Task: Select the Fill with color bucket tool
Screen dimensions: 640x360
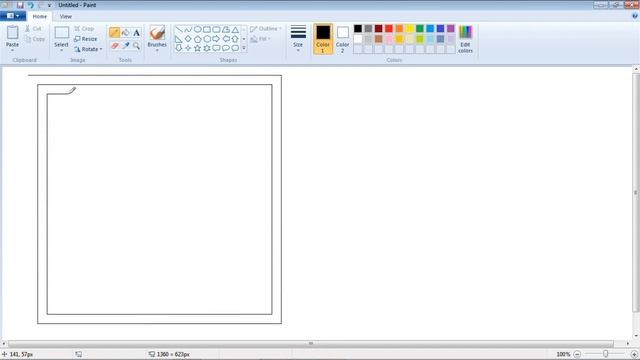Action: tap(125, 32)
